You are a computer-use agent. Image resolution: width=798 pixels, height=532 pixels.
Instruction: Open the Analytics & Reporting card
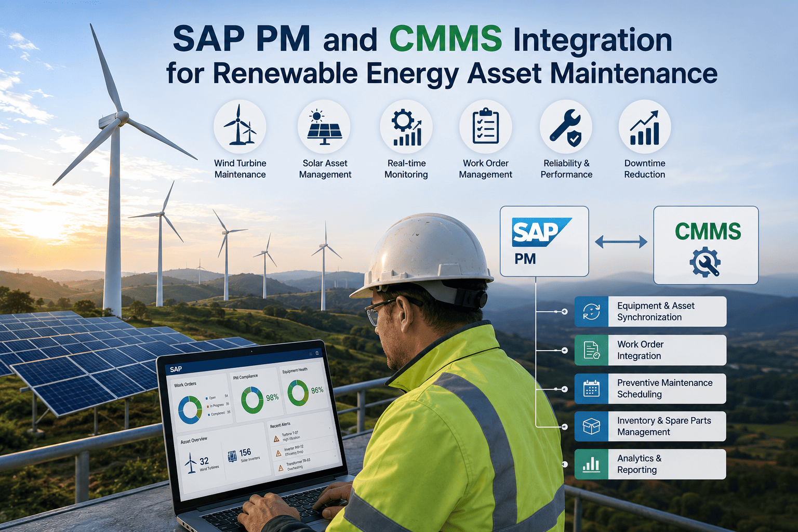click(650, 464)
